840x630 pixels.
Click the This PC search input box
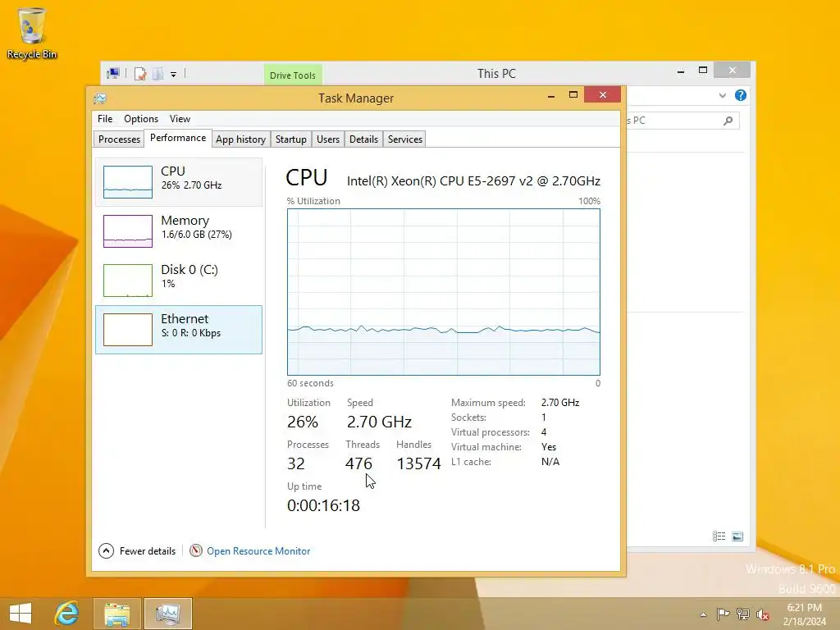(682, 121)
